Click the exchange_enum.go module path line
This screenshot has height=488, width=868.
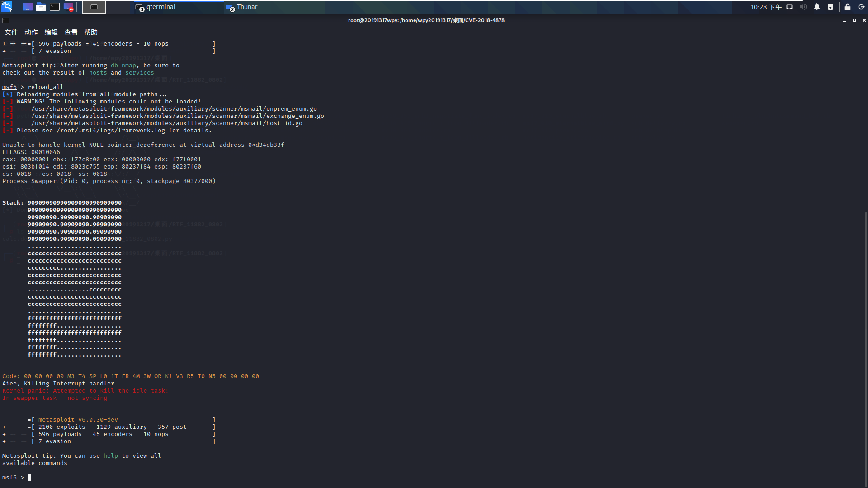(178, 116)
